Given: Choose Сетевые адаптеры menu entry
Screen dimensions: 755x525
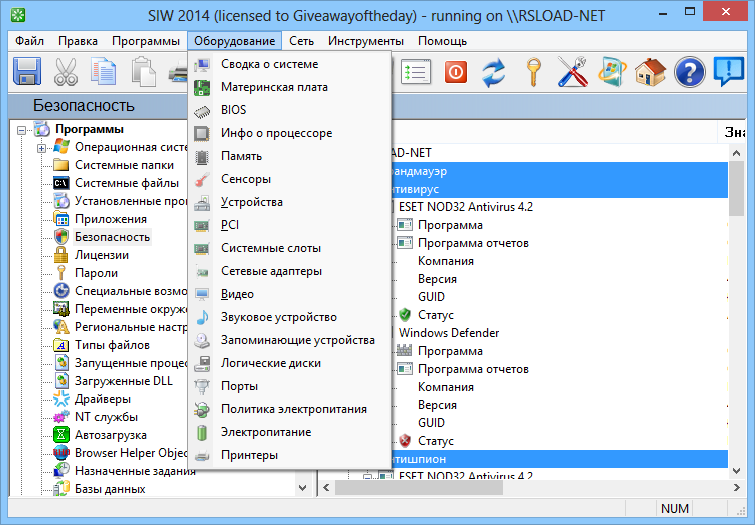Looking at the screenshot, I should click(x=289, y=271).
